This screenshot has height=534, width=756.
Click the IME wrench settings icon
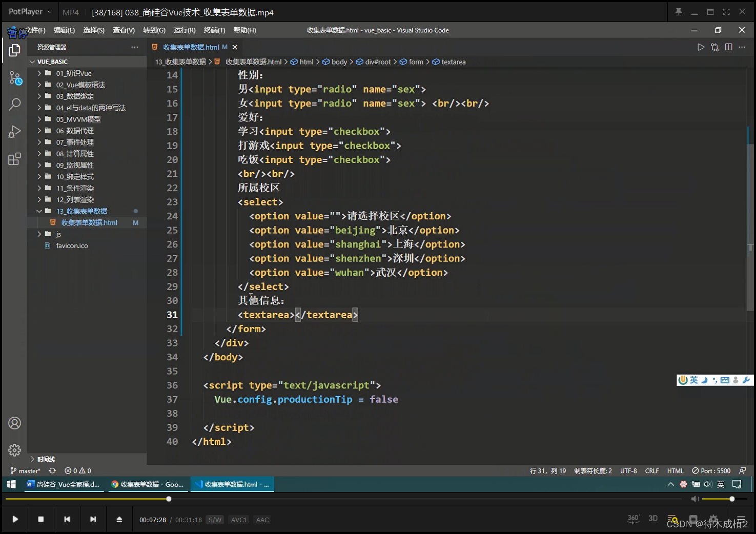746,380
